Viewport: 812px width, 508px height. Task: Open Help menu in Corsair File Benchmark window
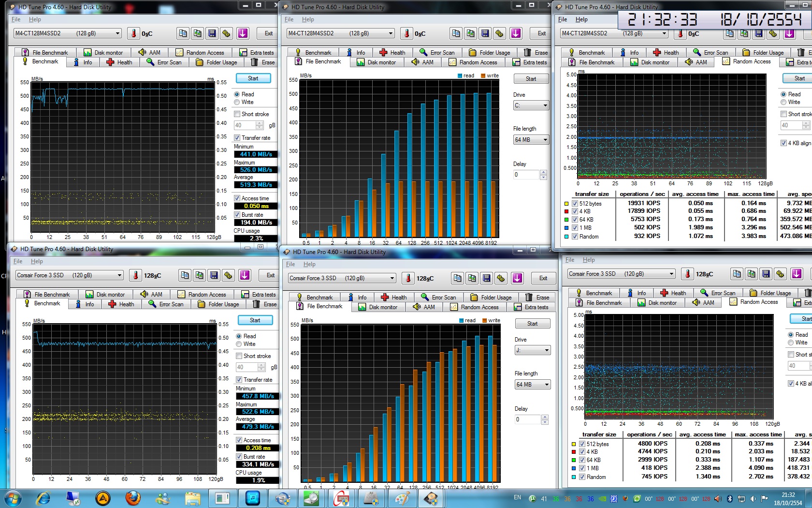(309, 264)
